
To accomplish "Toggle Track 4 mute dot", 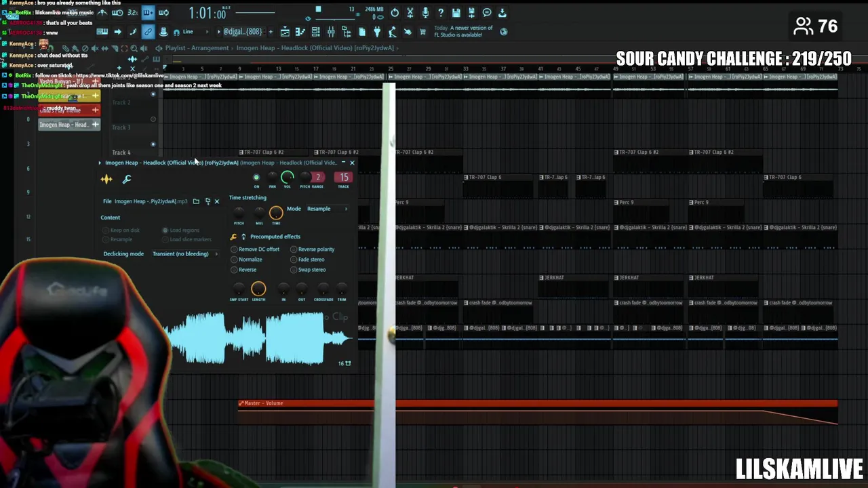I will 153,144.
